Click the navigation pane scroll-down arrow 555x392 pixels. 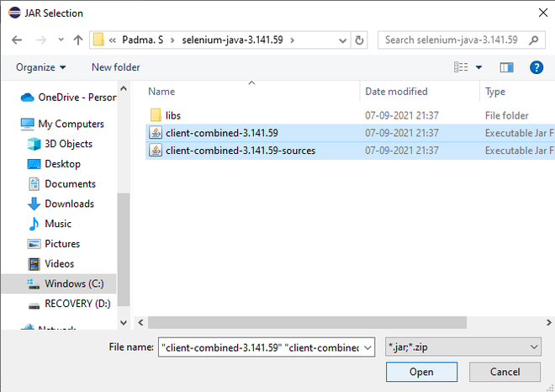click(124, 322)
